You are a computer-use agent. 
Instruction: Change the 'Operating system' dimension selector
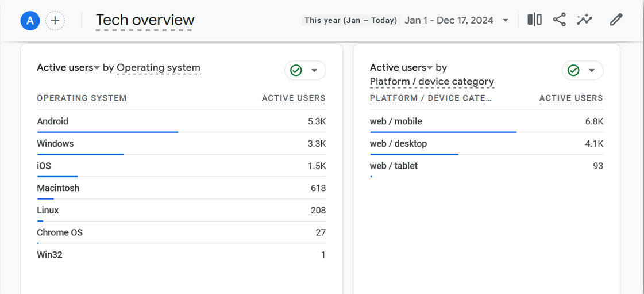(159, 68)
